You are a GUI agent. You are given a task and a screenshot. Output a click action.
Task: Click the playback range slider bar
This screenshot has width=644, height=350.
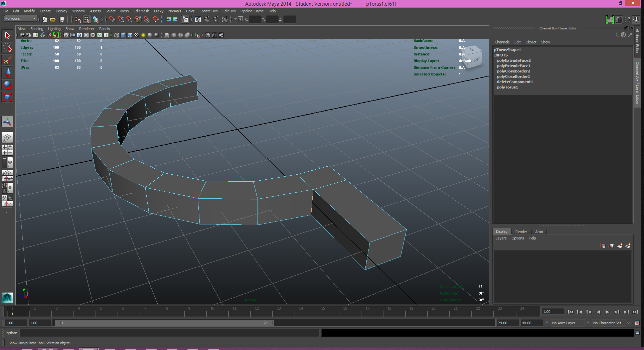point(164,323)
